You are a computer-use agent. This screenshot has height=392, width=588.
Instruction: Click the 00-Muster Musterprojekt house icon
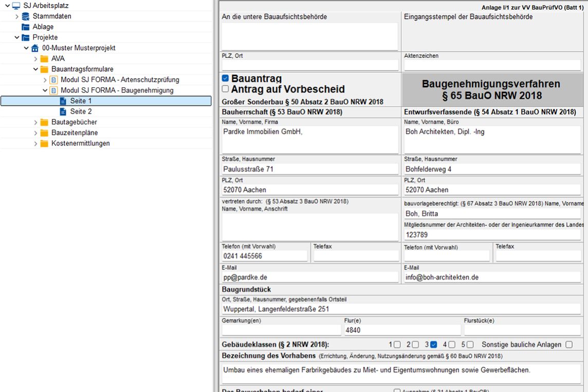(x=35, y=48)
